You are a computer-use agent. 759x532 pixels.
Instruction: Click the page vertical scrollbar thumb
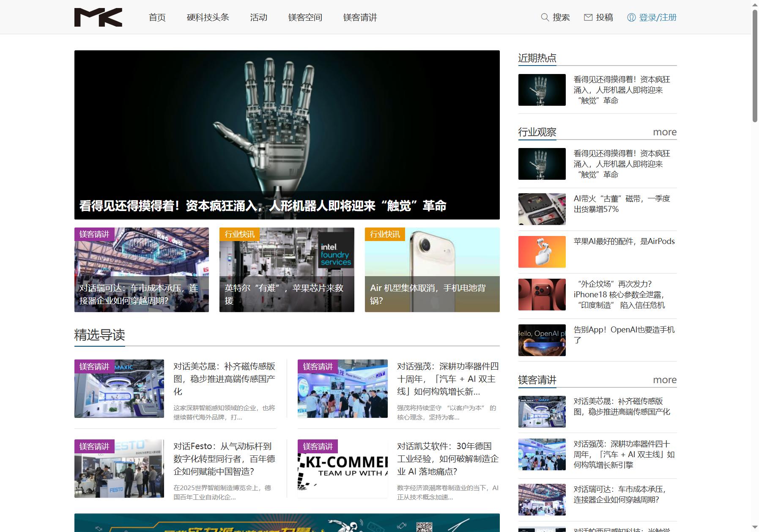[755, 66]
